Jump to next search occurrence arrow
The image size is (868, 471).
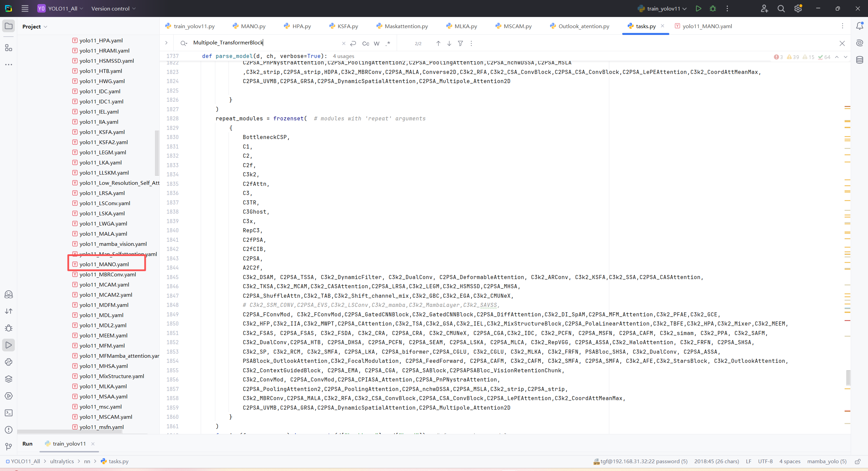coord(449,43)
